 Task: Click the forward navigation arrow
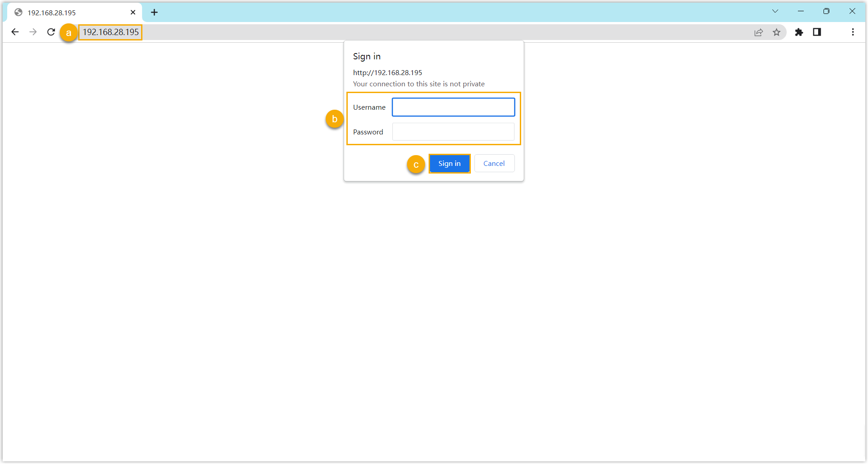point(33,32)
